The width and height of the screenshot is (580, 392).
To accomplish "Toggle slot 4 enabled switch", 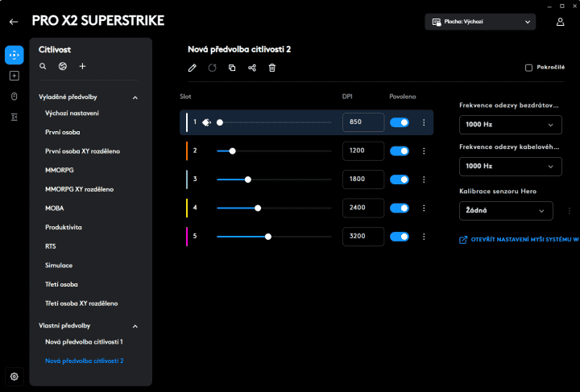I will click(x=399, y=208).
